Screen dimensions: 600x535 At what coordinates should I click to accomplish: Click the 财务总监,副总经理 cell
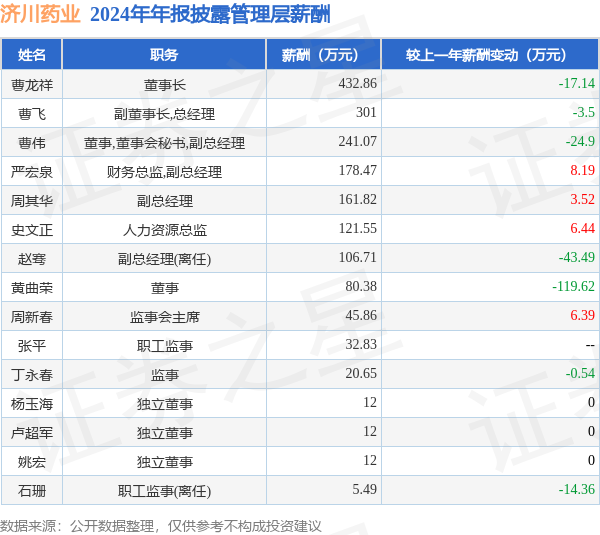(x=165, y=172)
